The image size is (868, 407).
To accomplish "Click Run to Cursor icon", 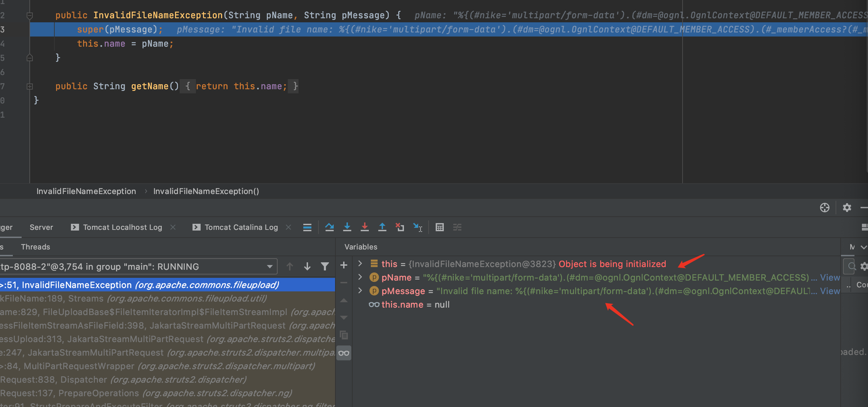I will (418, 228).
